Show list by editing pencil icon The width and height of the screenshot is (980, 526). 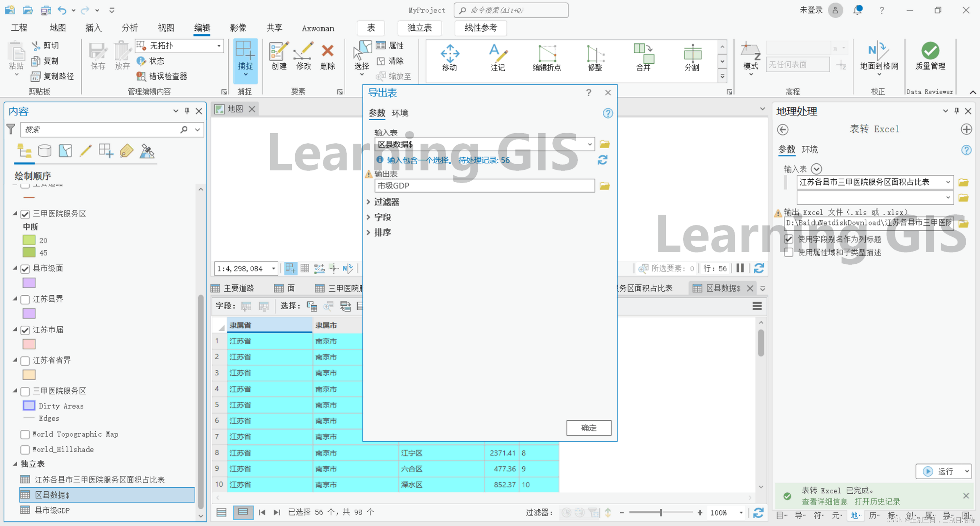pos(86,151)
